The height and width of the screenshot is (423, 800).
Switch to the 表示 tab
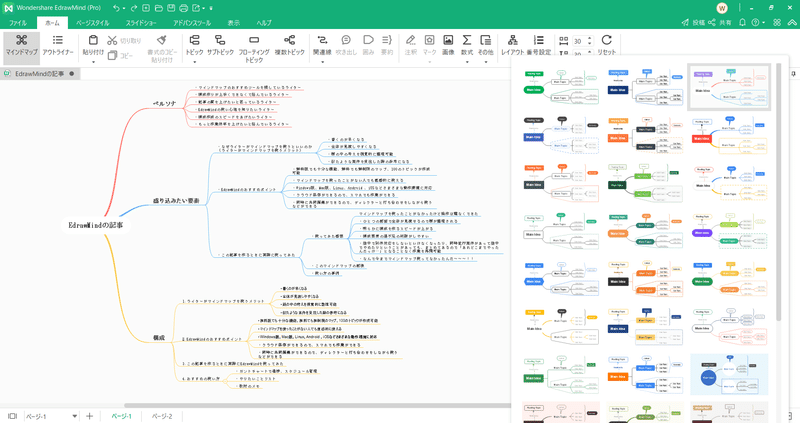[x=234, y=23]
